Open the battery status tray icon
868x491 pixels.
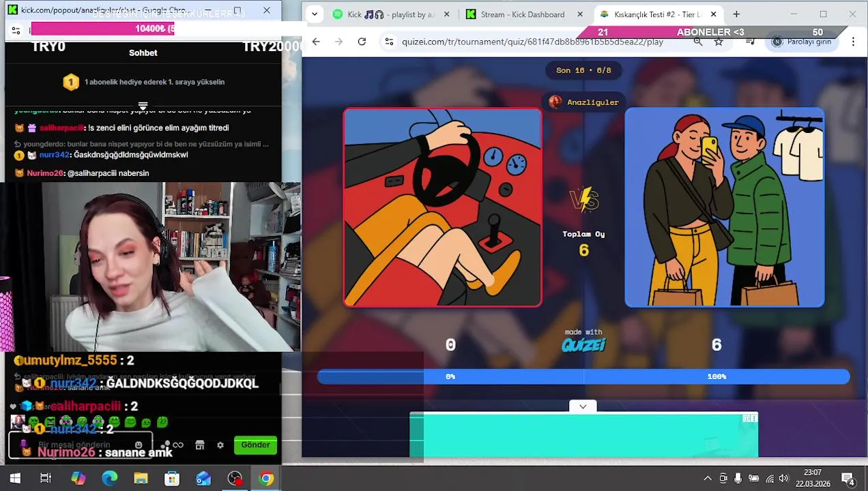coord(754,479)
